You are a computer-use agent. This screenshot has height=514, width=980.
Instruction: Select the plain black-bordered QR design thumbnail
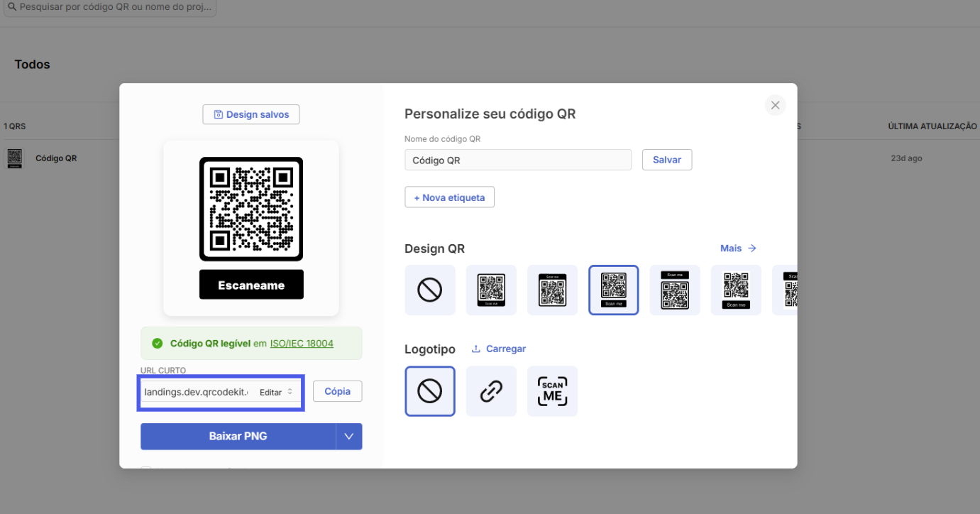coord(491,290)
